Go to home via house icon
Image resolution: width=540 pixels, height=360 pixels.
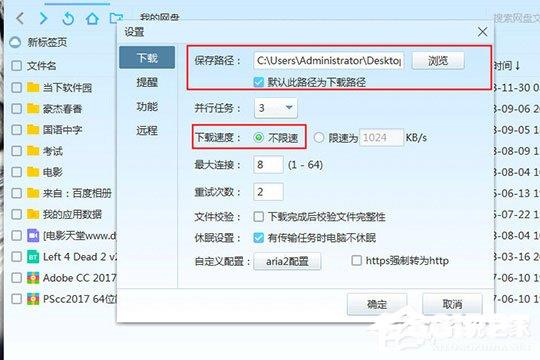(x=92, y=18)
